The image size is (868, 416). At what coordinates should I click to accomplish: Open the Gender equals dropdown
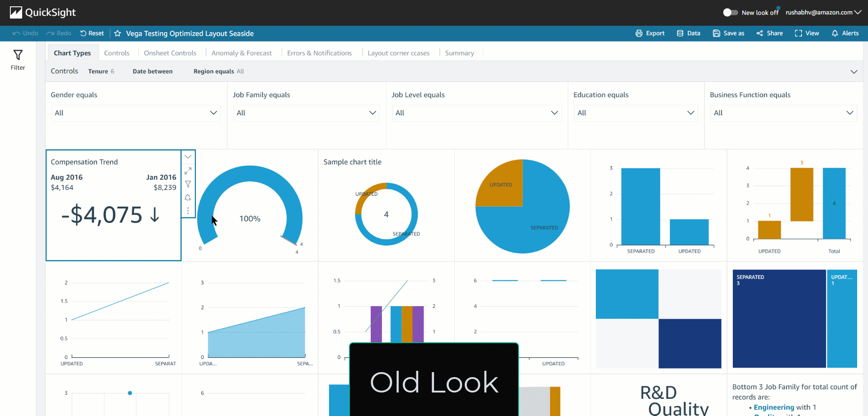click(136, 113)
